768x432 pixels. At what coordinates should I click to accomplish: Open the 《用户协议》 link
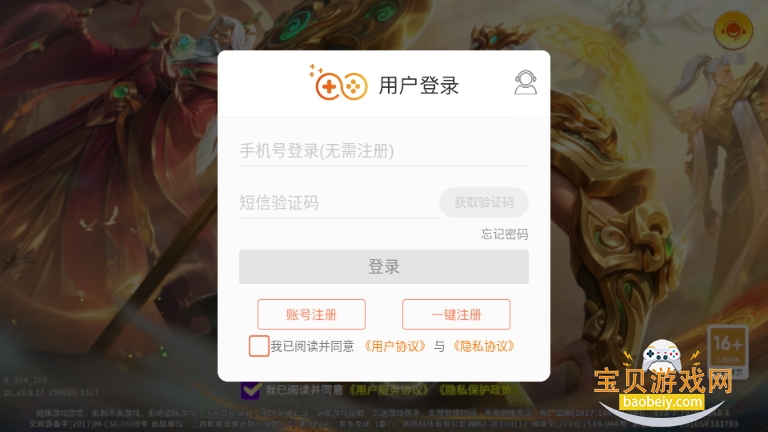[395, 346]
